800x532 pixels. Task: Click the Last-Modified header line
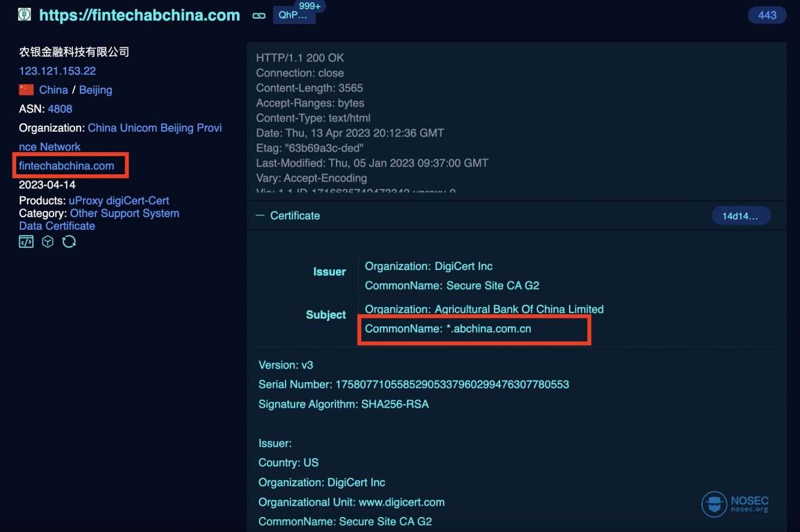click(x=372, y=164)
